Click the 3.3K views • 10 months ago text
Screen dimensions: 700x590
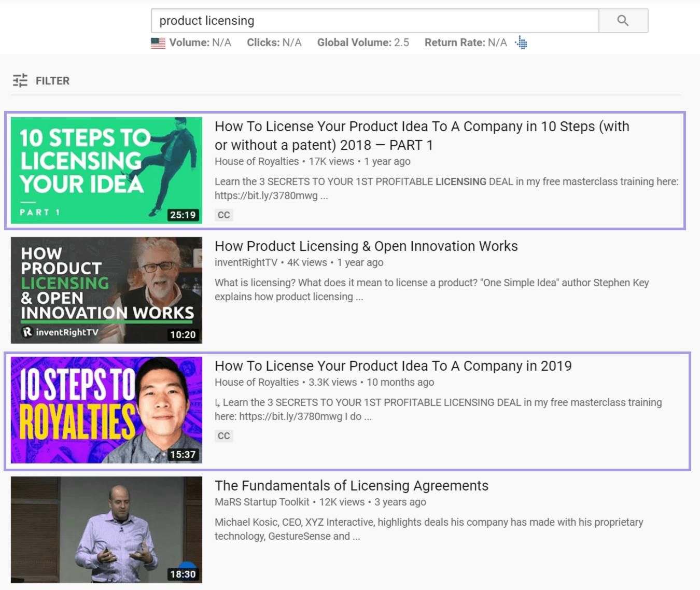371,382
